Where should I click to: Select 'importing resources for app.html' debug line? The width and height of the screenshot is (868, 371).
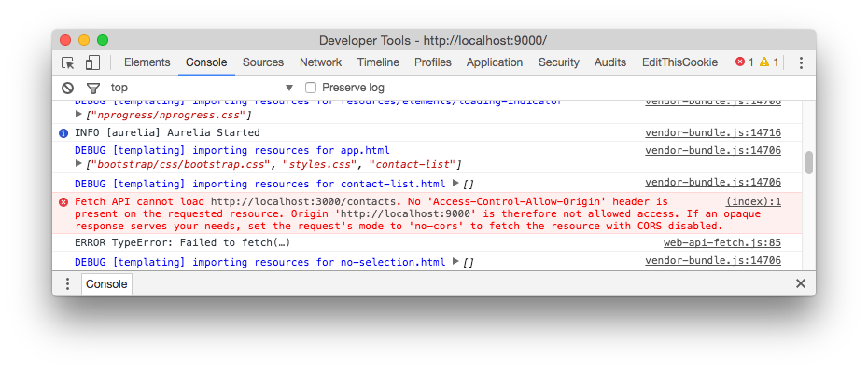[x=232, y=150]
